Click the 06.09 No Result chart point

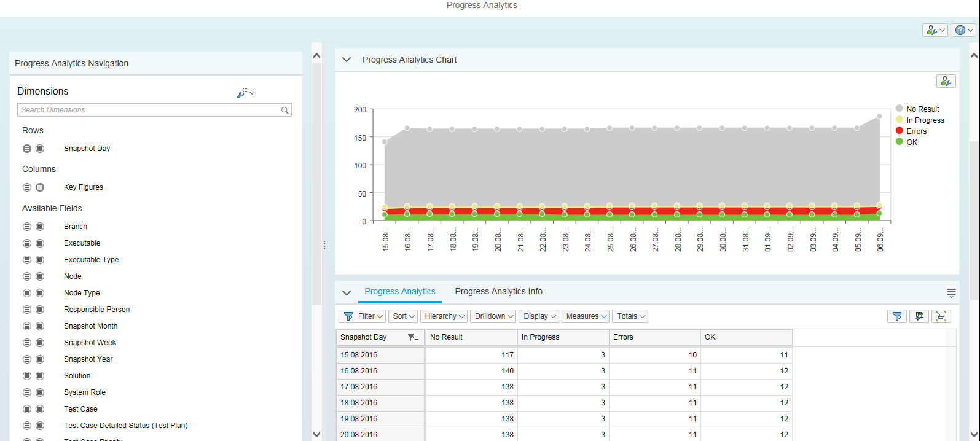coord(879,116)
